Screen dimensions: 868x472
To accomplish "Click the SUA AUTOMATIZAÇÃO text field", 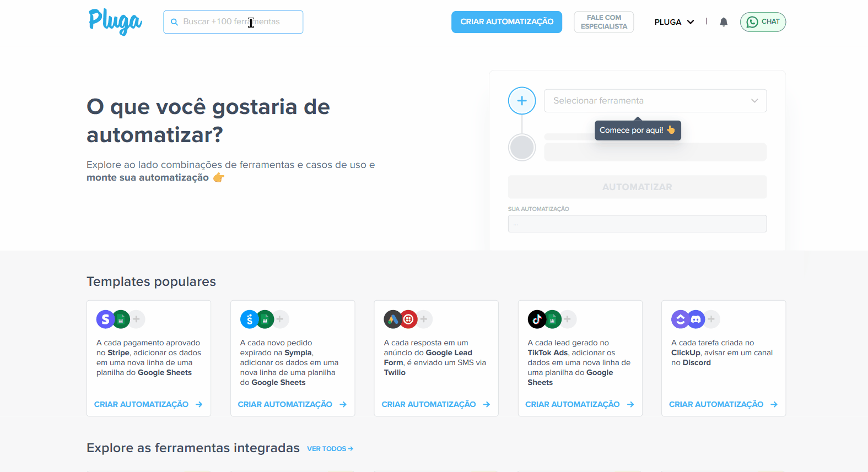I will click(637, 224).
